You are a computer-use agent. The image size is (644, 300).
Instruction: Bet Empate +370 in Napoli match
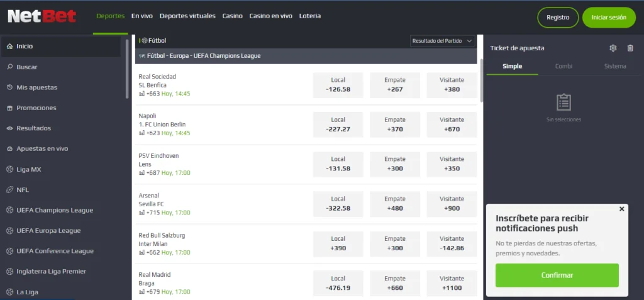(x=395, y=125)
